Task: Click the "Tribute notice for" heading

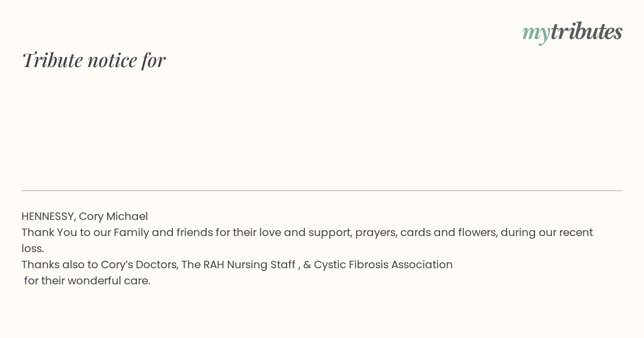Action: click(x=93, y=60)
